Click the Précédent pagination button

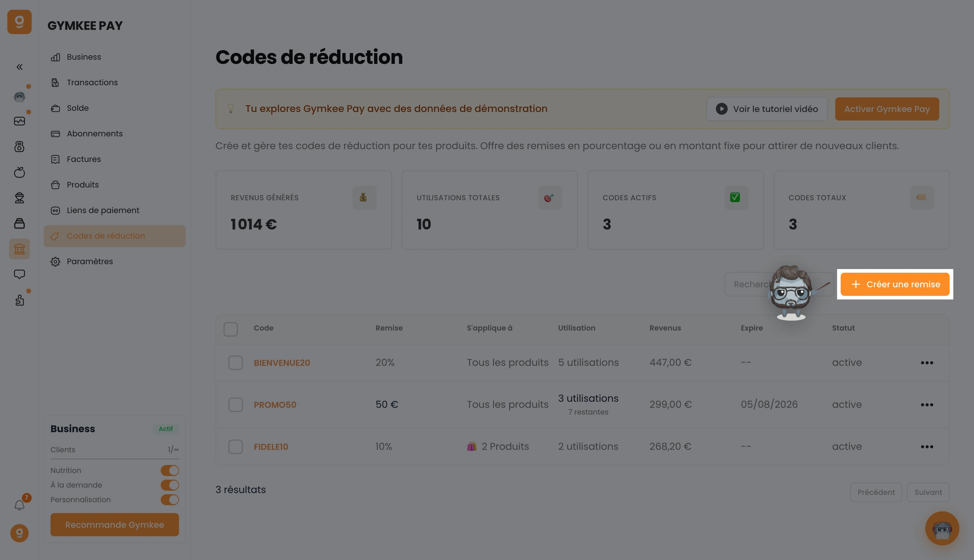[x=876, y=492]
